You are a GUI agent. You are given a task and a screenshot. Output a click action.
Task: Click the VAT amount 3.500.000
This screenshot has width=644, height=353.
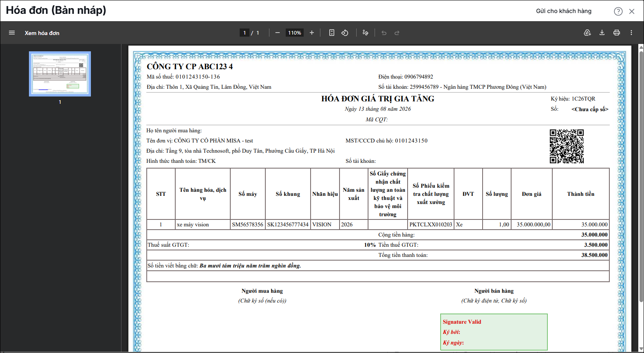tap(596, 245)
